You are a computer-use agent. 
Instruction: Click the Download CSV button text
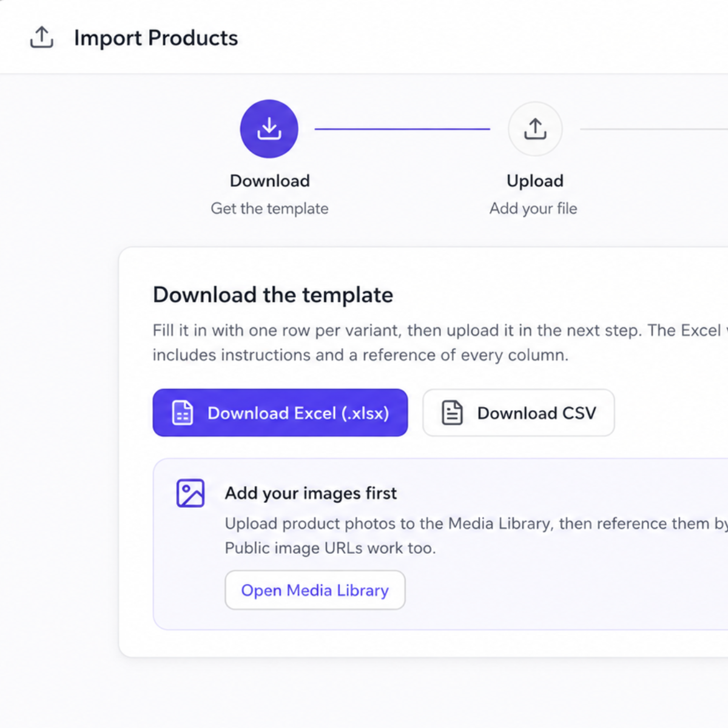536,413
